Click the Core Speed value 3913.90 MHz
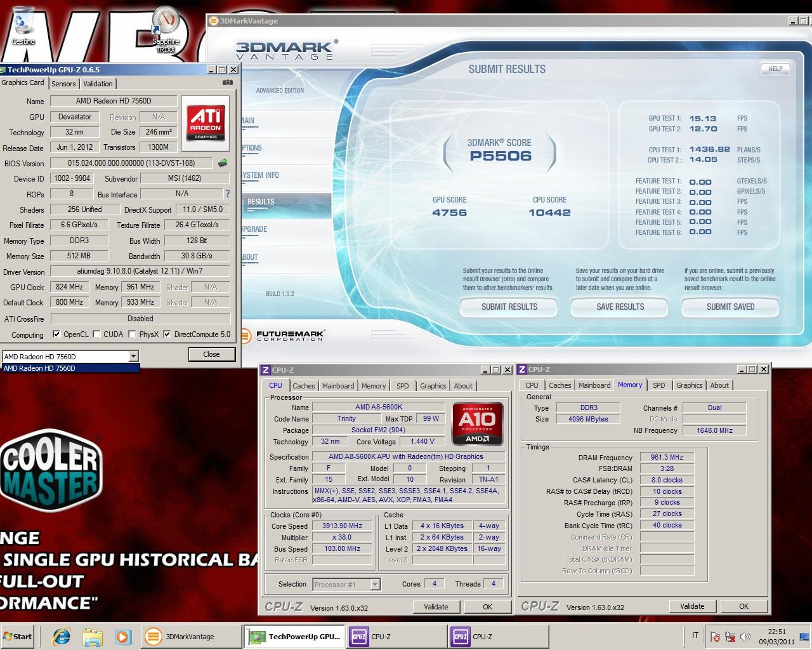 (342, 526)
